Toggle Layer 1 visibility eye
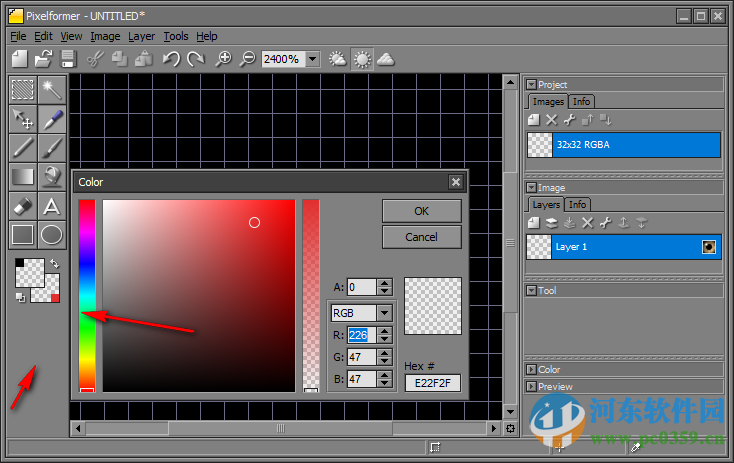This screenshot has width=734, height=463. click(709, 247)
